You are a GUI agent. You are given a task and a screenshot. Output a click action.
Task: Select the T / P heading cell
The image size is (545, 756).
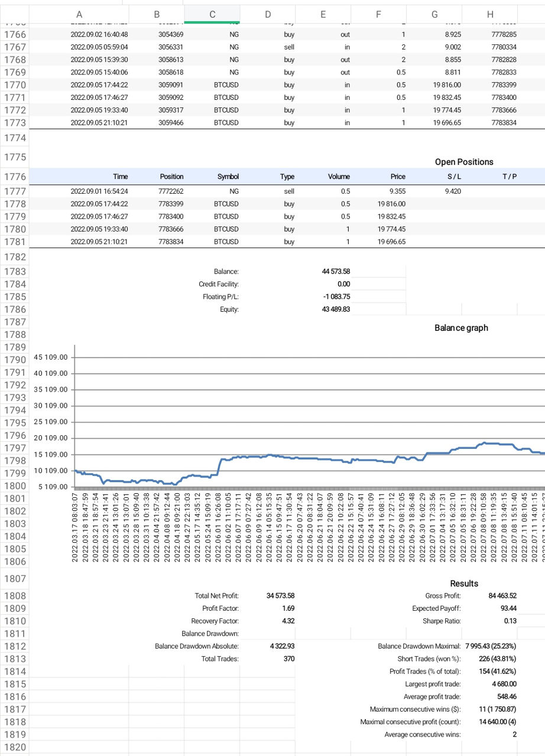pos(510,177)
